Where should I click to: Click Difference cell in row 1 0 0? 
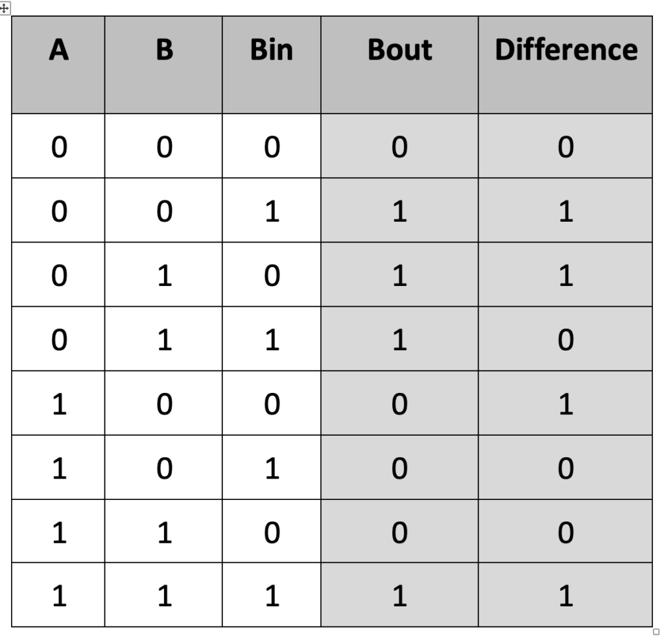[565, 403]
